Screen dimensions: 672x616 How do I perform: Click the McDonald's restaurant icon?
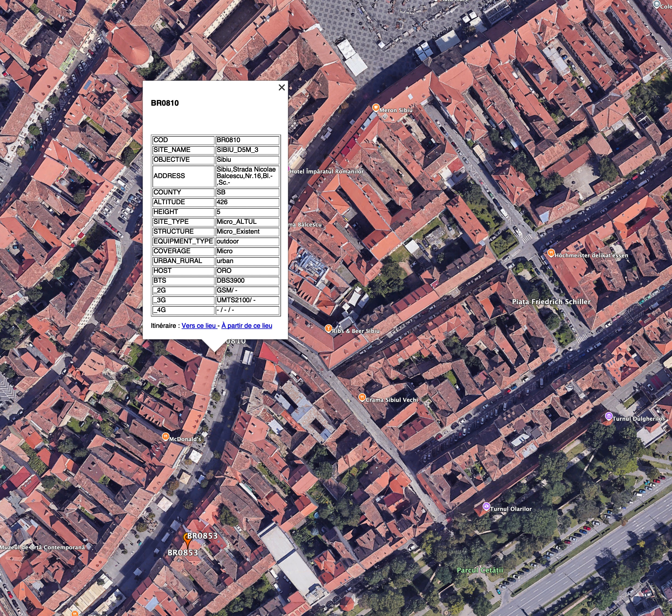(165, 436)
